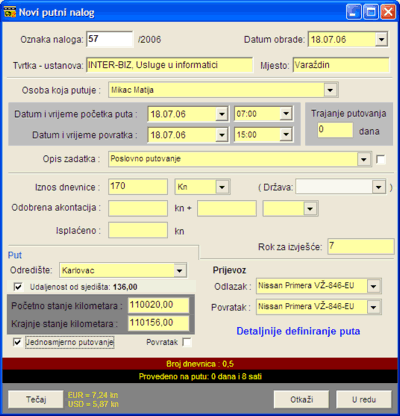
Task: Confirm with the U redu button
Action: pyautogui.click(x=364, y=399)
